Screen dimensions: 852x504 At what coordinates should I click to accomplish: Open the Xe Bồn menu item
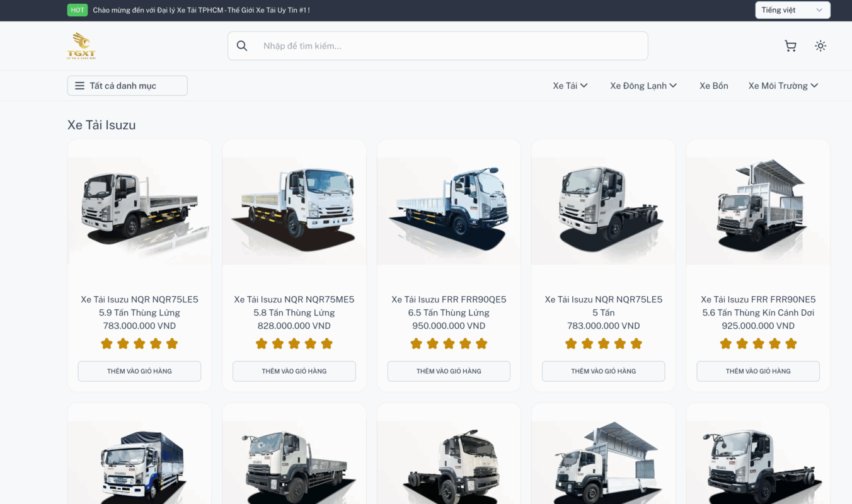pos(714,86)
